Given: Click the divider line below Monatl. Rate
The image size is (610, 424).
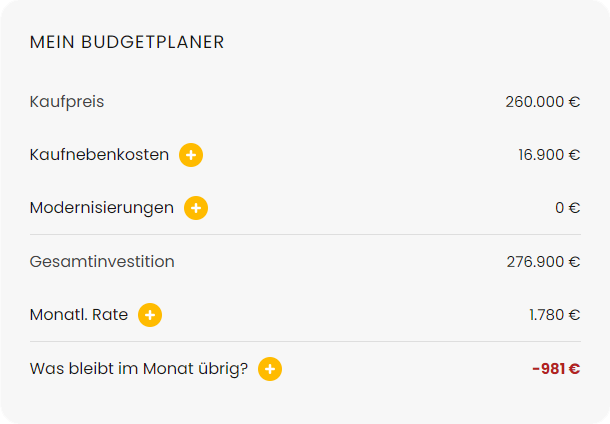Looking at the screenshot, I should [305, 342].
